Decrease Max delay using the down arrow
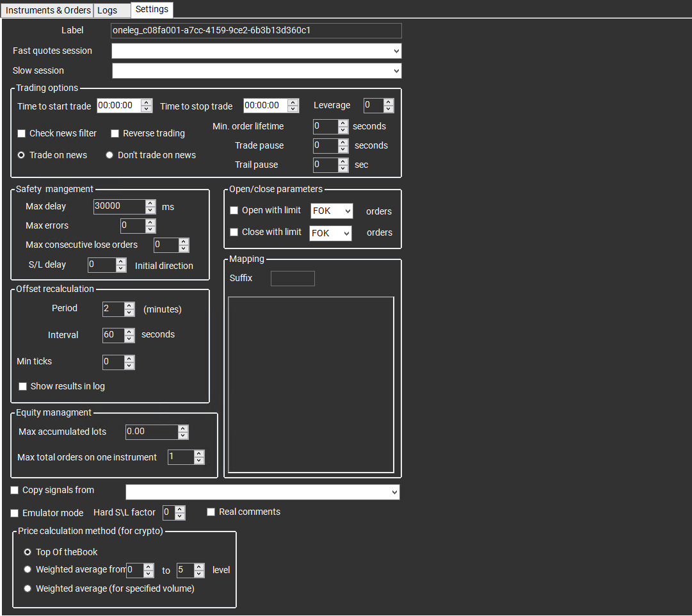The image size is (692, 616). coord(150,210)
